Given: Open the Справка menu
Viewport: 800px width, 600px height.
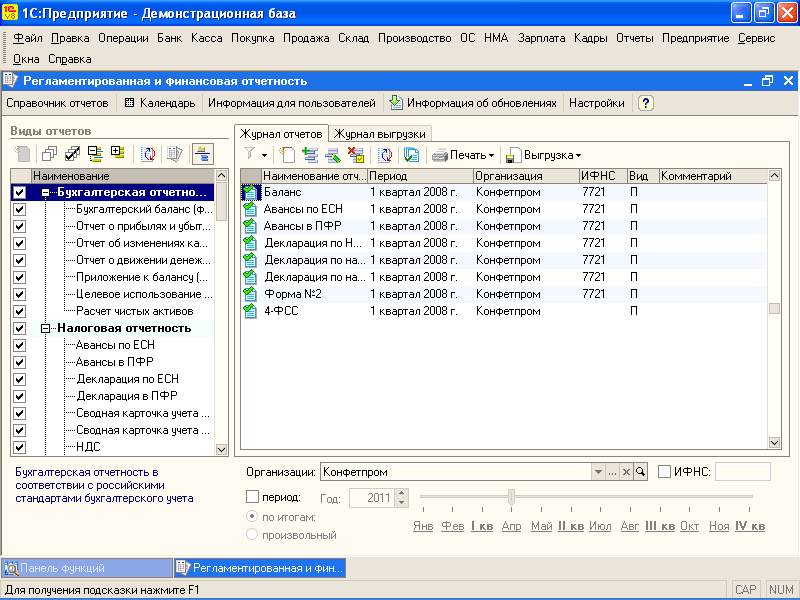Looking at the screenshot, I should click(70, 59).
